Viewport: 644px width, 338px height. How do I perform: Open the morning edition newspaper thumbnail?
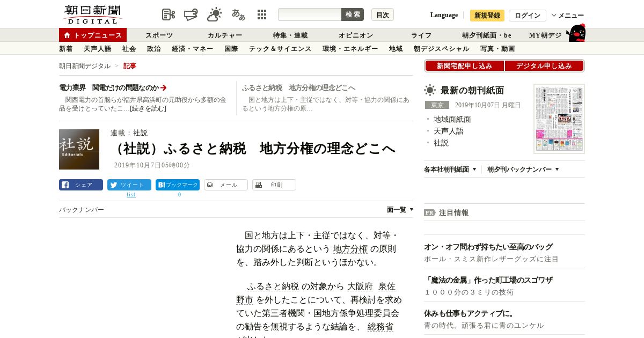(559, 119)
